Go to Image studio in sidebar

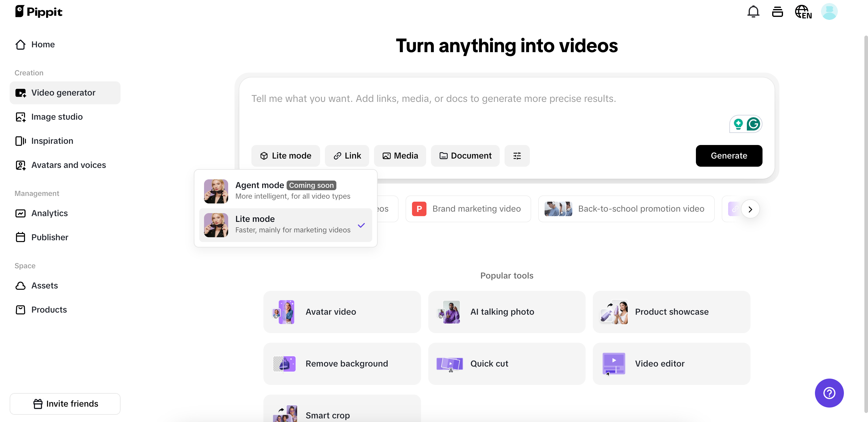coord(57,117)
